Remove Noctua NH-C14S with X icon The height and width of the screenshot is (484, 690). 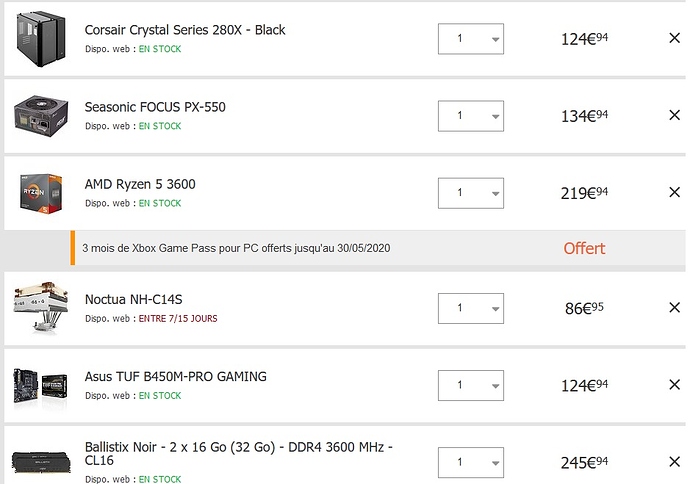[674, 308]
